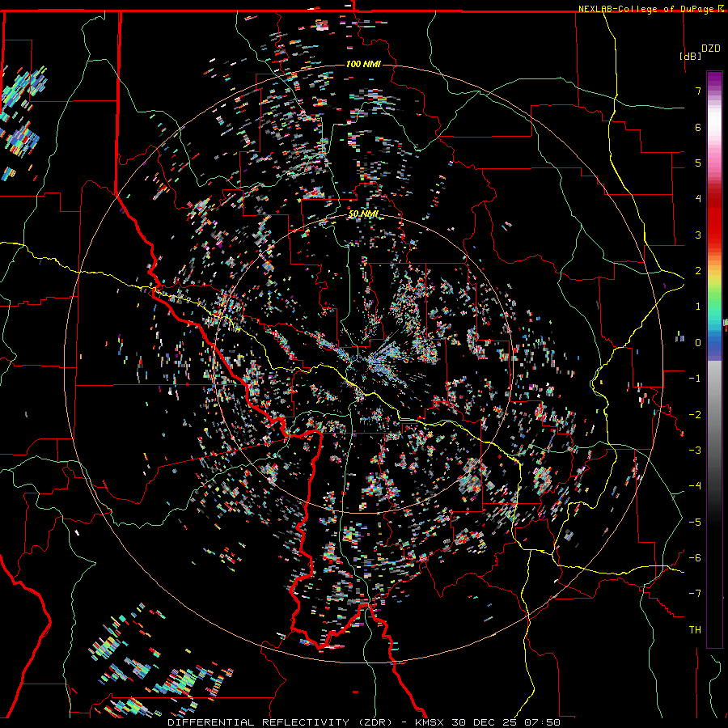Click the -3 value on color scale

point(695,451)
